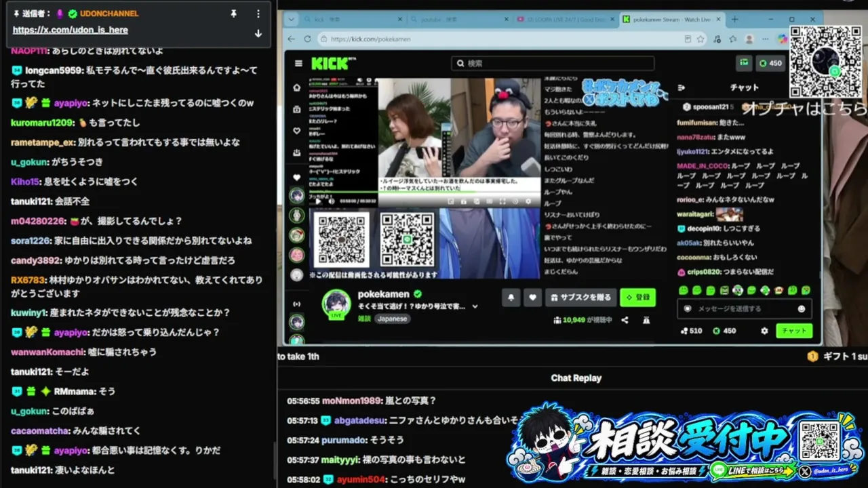Open the browser three-dot menu
This screenshot has width=868, height=488.
[766, 39]
